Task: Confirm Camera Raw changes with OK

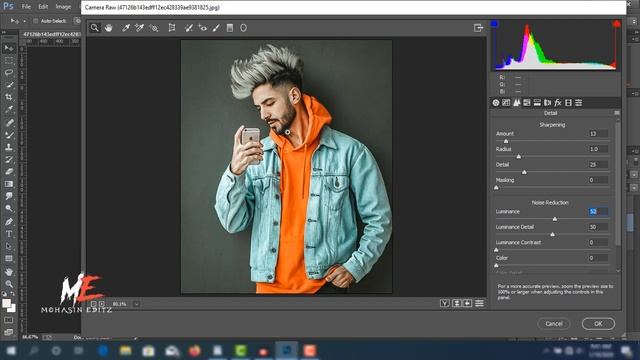Action: click(598, 324)
